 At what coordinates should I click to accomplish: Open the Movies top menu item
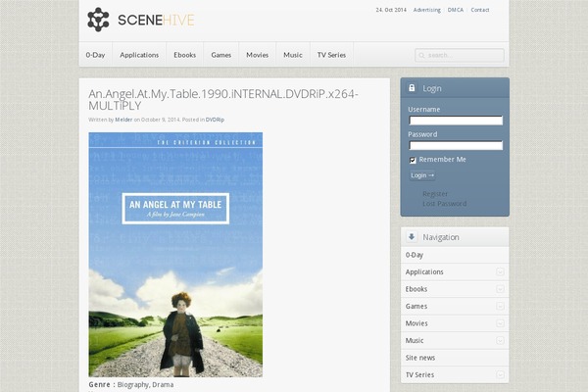[257, 55]
